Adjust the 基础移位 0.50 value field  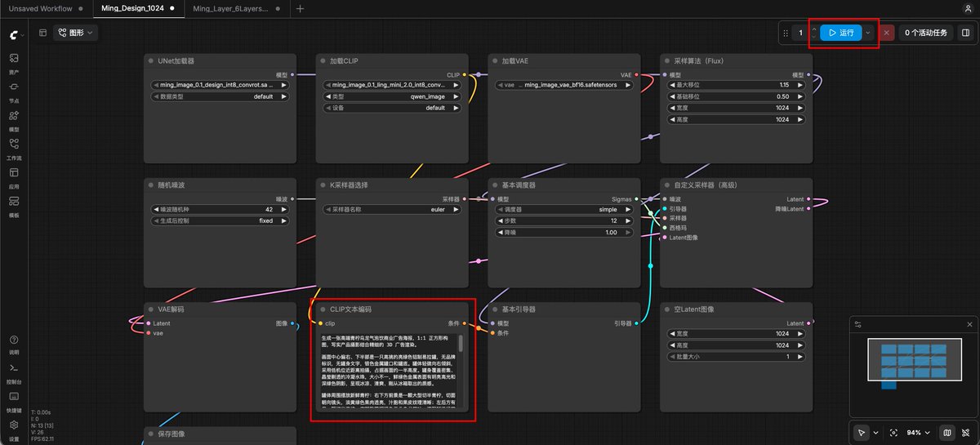[737, 96]
